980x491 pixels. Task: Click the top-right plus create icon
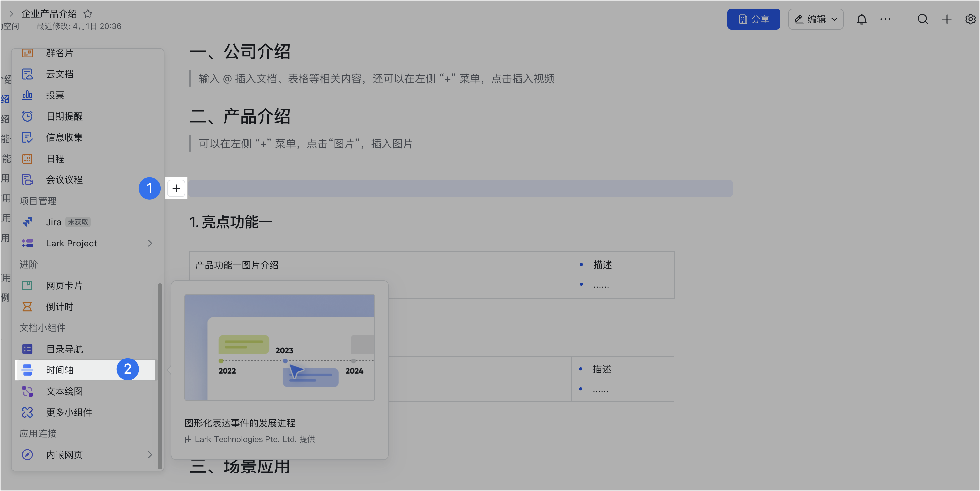pyautogui.click(x=947, y=19)
